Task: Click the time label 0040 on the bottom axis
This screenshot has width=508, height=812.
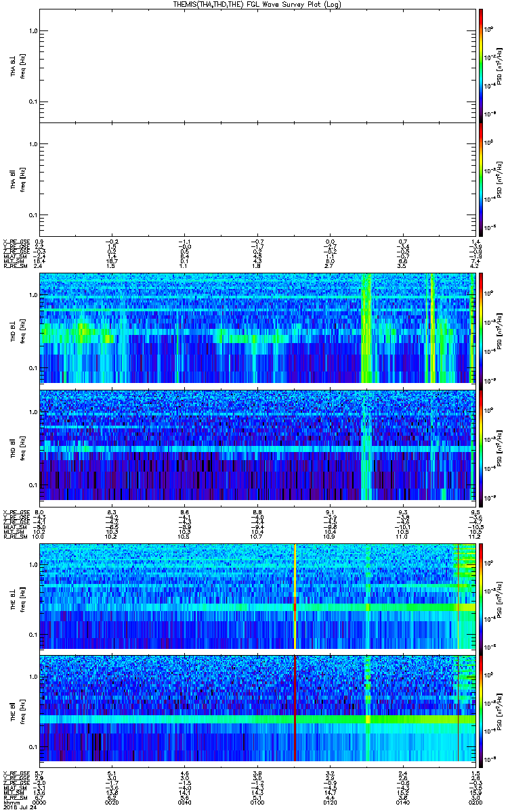Action: [x=184, y=803]
